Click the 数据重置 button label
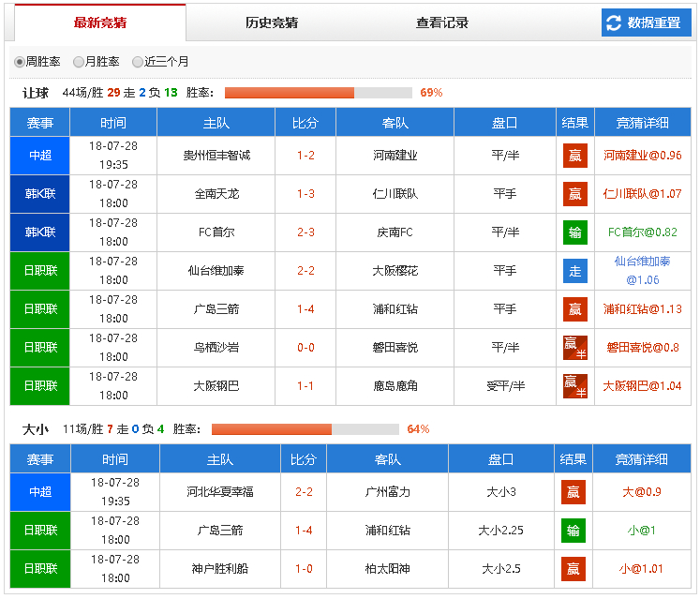700x599 pixels. point(653,22)
